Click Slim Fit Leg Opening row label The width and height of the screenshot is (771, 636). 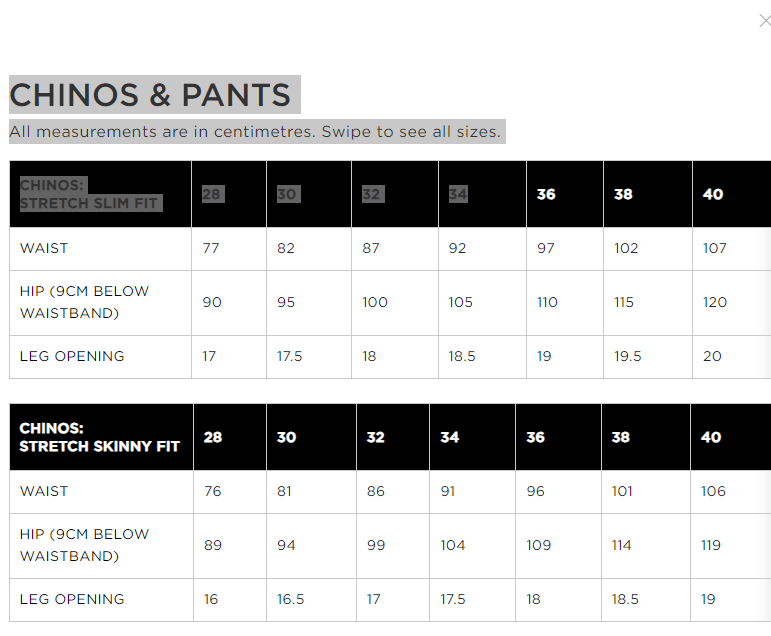coord(72,356)
